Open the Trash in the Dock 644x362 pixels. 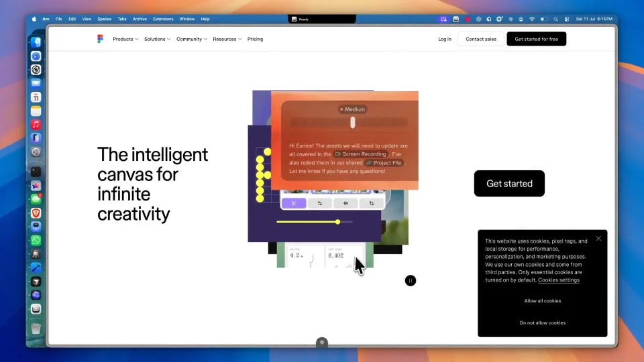[36, 328]
